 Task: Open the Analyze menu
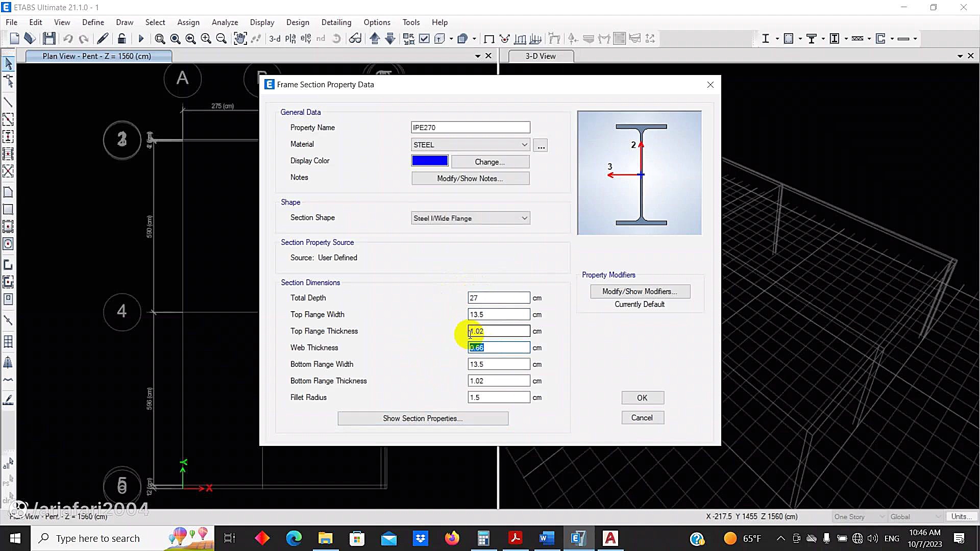pos(225,22)
